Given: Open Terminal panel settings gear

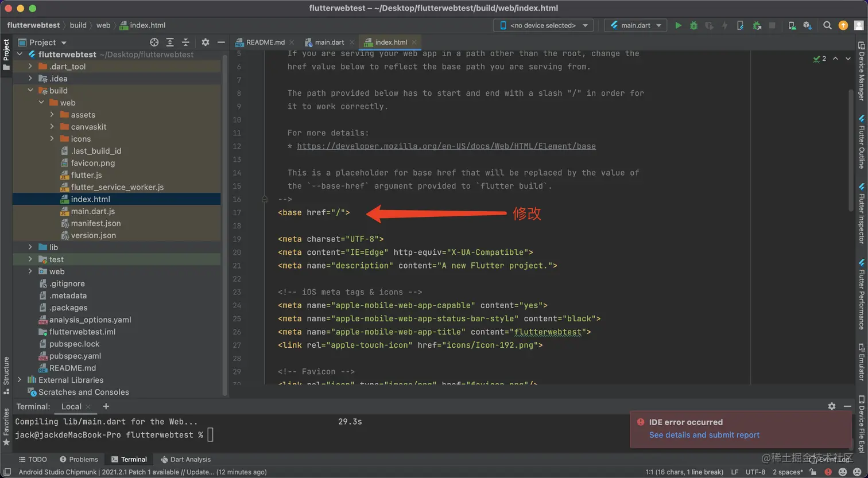Looking at the screenshot, I should (x=832, y=406).
